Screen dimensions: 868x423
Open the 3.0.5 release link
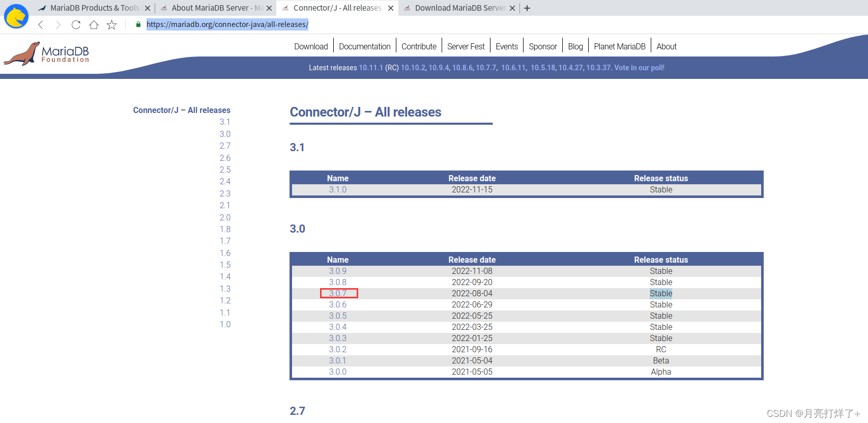tap(338, 316)
